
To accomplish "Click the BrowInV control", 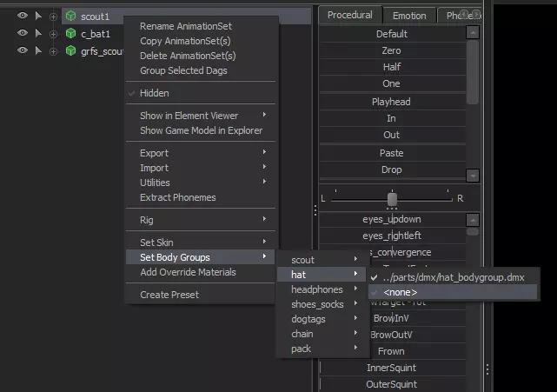I will click(x=418, y=318).
